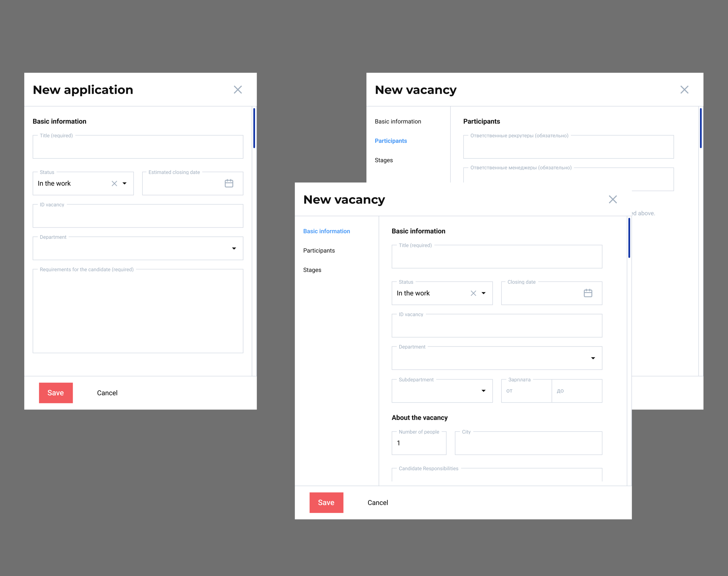Select Basic information tab in back dialog

[398, 121]
